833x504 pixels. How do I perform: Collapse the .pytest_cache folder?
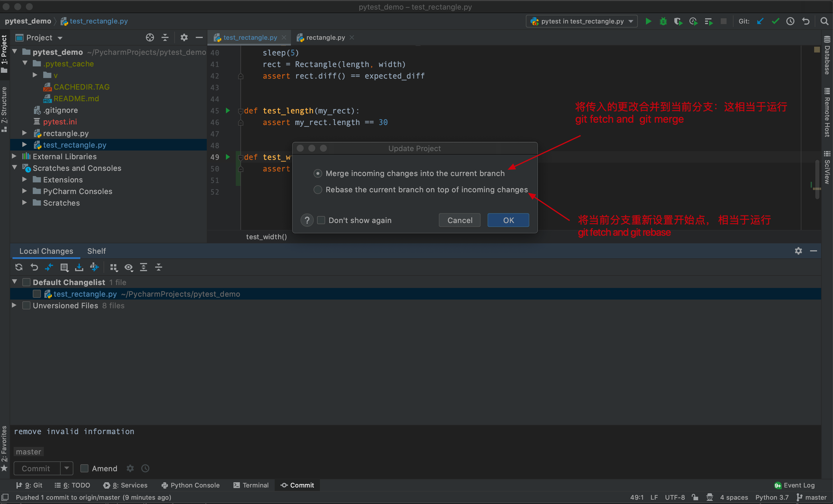(x=25, y=63)
